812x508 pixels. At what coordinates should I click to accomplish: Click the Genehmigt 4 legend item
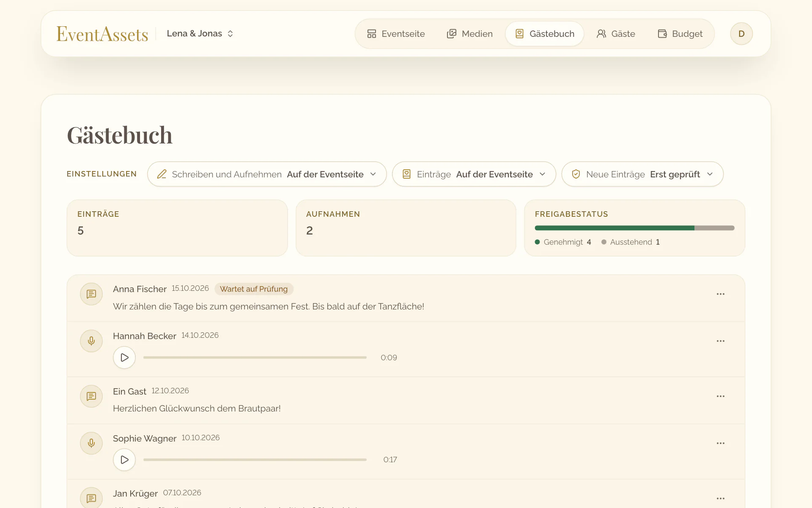[x=563, y=242]
